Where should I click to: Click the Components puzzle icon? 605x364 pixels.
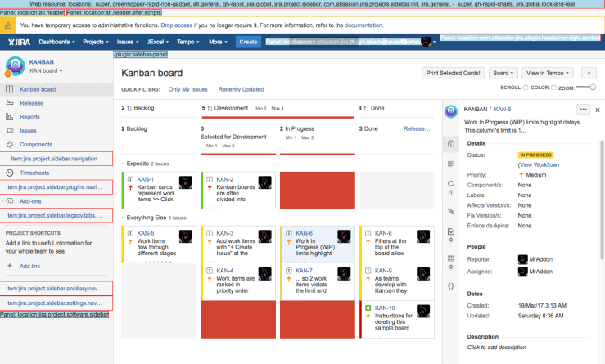[9, 144]
